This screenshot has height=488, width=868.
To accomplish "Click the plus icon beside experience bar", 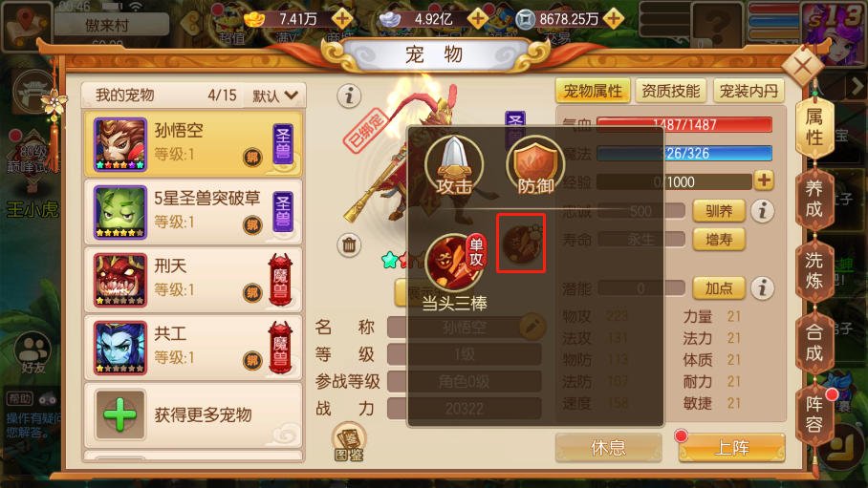I will [x=764, y=180].
